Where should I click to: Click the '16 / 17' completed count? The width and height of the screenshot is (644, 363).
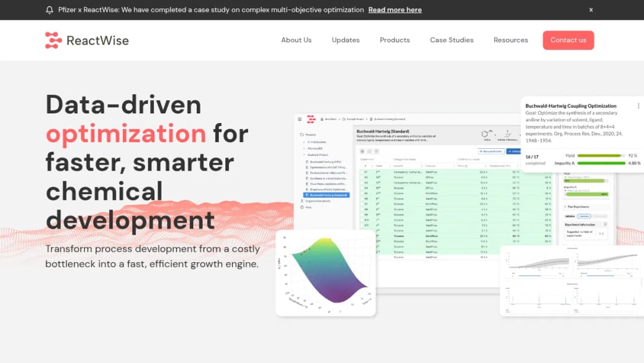coord(532,156)
